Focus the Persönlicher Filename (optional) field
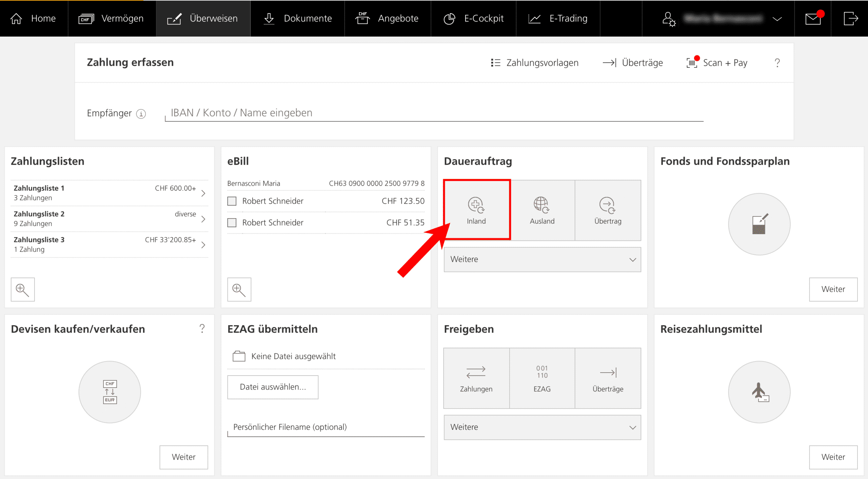This screenshot has width=868, height=479. (x=326, y=427)
